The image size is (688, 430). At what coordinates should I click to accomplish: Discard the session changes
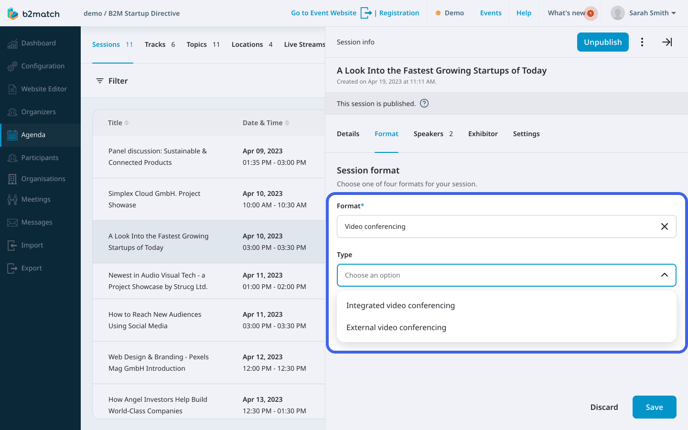604,407
